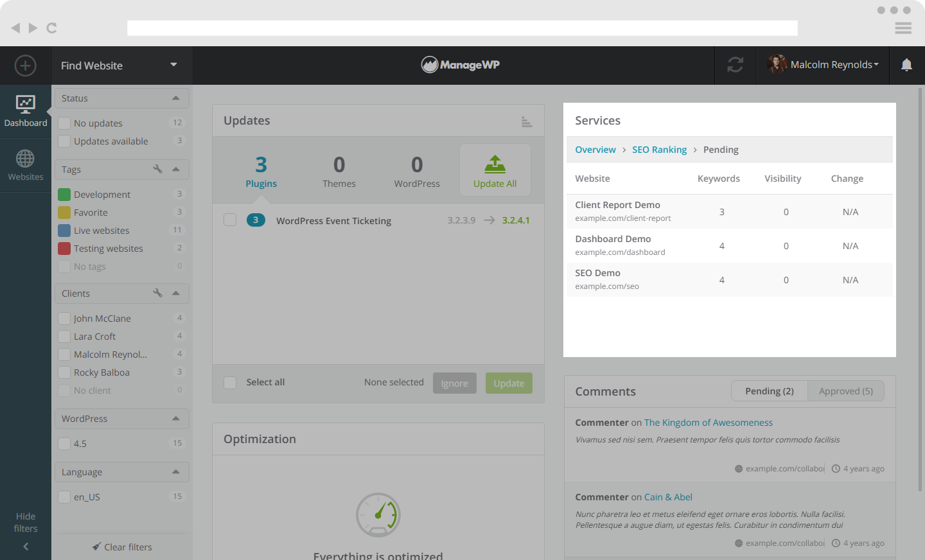Click the Update All button
Image resolution: width=925 pixels, height=560 pixels.
[495, 171]
